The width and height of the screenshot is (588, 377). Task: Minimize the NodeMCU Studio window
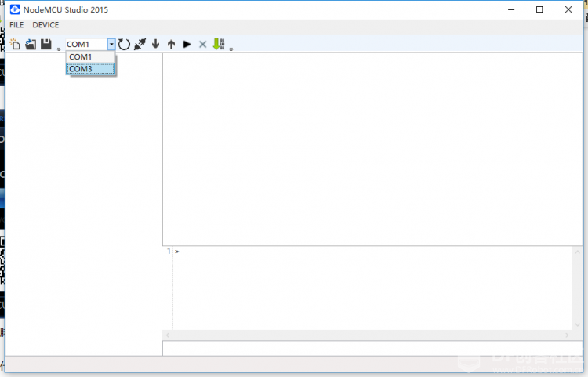point(511,9)
